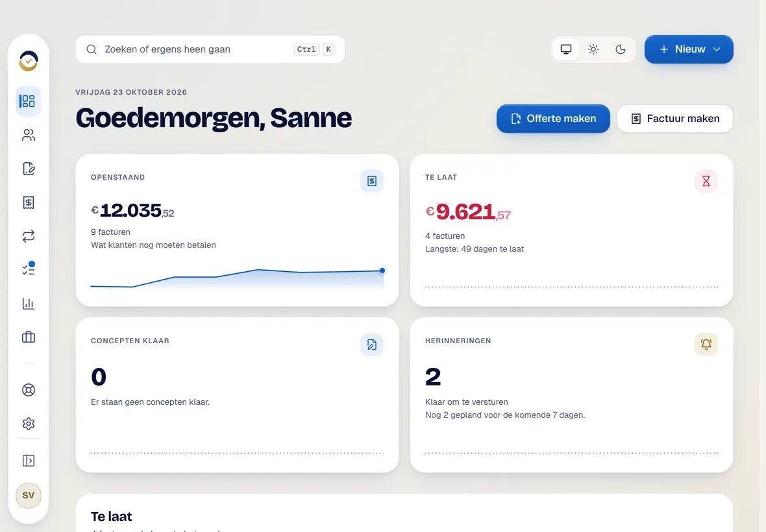Expand the sidebar with the panel icon
Image resolution: width=766 pixels, height=532 pixels.
29,461
